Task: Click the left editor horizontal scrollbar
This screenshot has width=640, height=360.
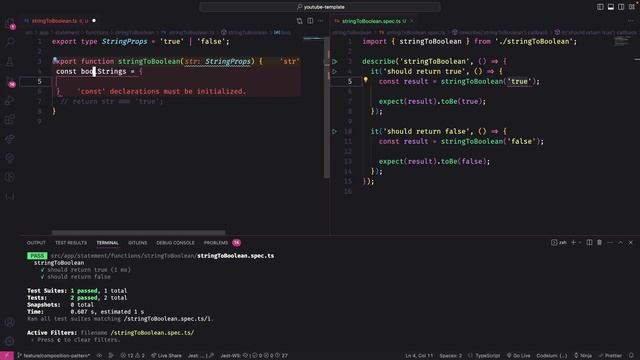Action: [138, 233]
